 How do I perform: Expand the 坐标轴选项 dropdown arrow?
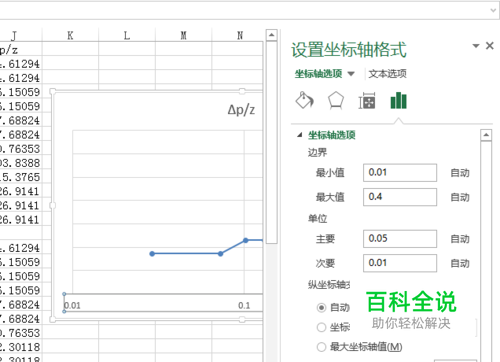coord(351,74)
